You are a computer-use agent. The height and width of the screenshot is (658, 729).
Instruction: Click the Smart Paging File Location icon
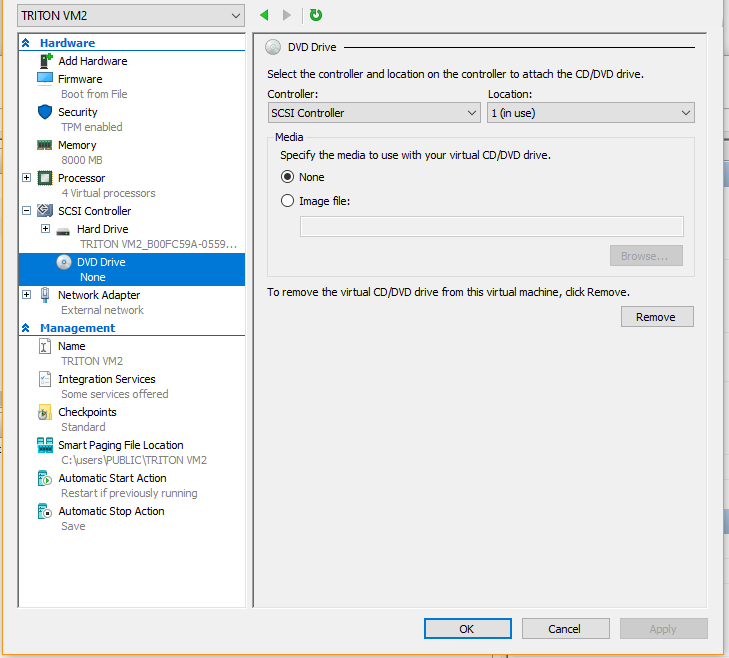(44, 445)
